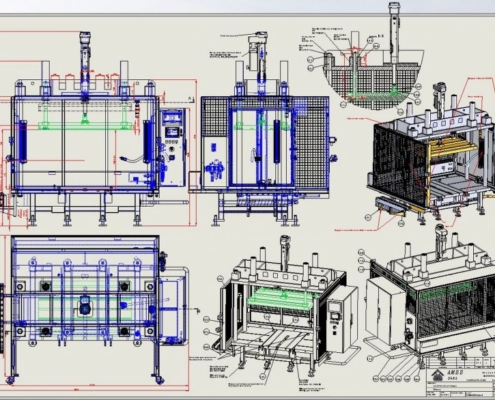Select the left blue cylinder in front elevation view
495x400 pixels.
[23, 142]
